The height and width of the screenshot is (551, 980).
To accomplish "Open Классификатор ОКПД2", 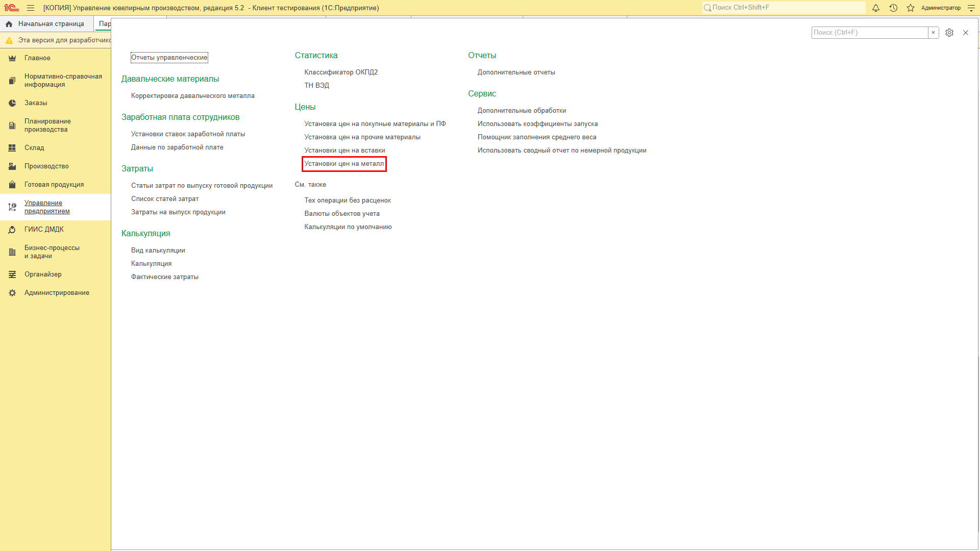I will pyautogui.click(x=341, y=72).
